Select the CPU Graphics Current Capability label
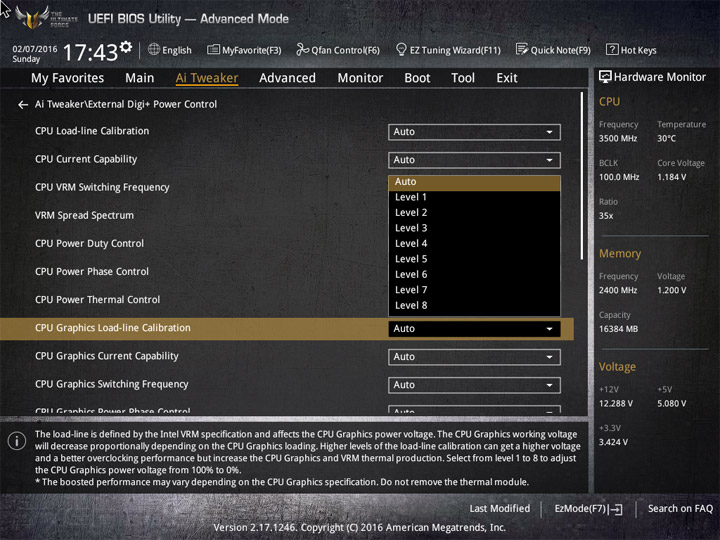The height and width of the screenshot is (540, 720). tap(107, 356)
